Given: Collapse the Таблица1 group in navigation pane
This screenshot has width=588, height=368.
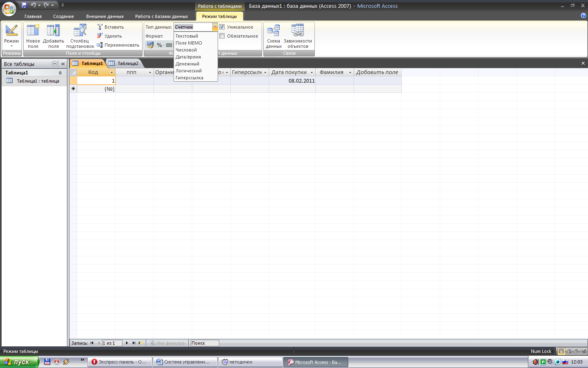Looking at the screenshot, I should click(60, 73).
